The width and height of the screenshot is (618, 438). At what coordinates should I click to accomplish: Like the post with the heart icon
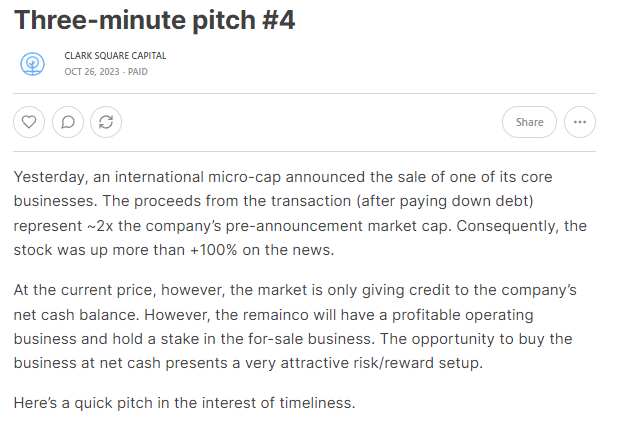click(29, 122)
